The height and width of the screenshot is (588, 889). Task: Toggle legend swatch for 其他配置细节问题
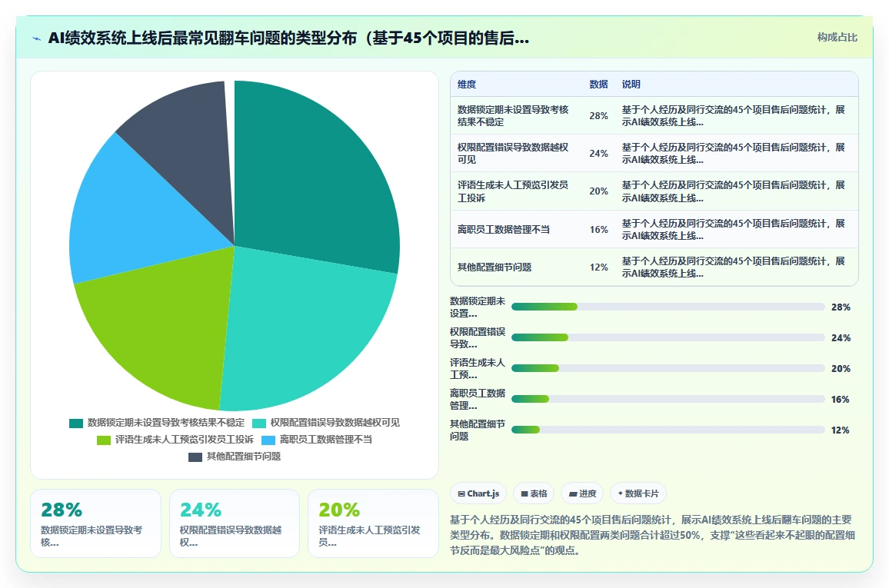[195, 457]
